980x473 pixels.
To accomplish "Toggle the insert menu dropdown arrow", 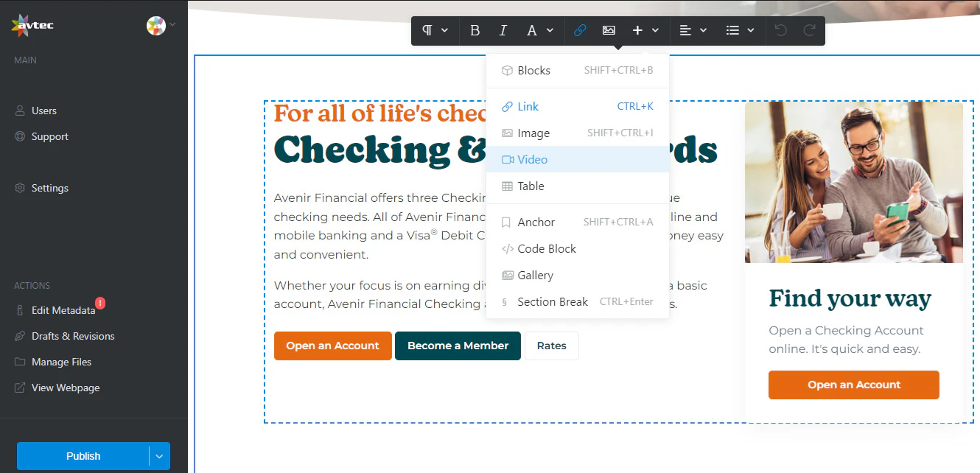I will [655, 30].
